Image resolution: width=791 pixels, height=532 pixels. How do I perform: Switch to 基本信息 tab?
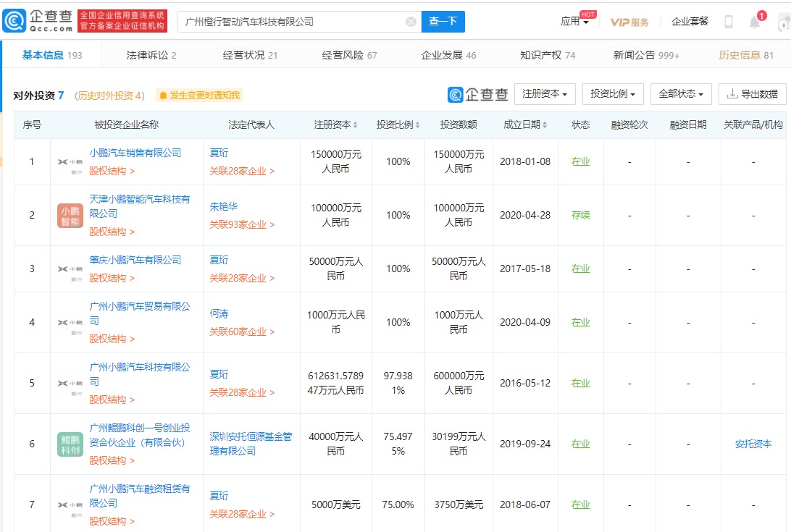coord(52,55)
